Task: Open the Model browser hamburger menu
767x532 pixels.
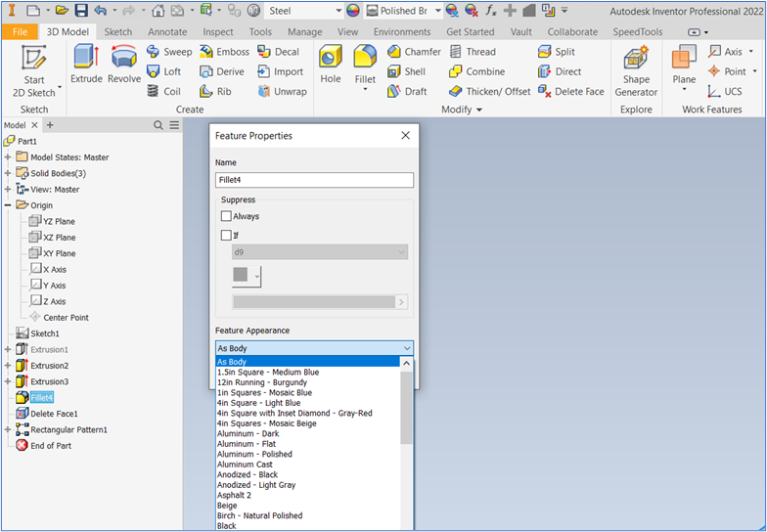Action: [x=174, y=125]
